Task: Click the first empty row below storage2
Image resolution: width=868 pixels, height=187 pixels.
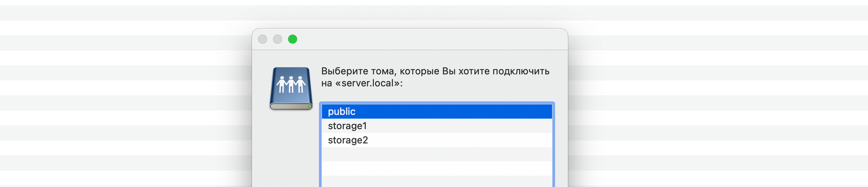Action: [437, 155]
